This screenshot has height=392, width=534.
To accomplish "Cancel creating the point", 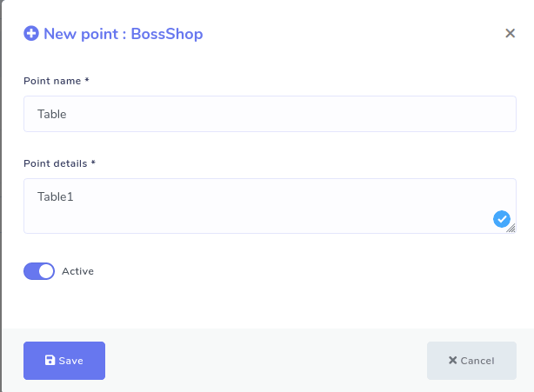I will point(471,361).
